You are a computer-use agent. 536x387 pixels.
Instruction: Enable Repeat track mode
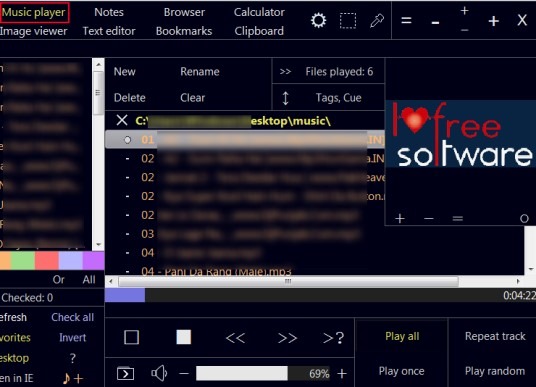pos(495,336)
